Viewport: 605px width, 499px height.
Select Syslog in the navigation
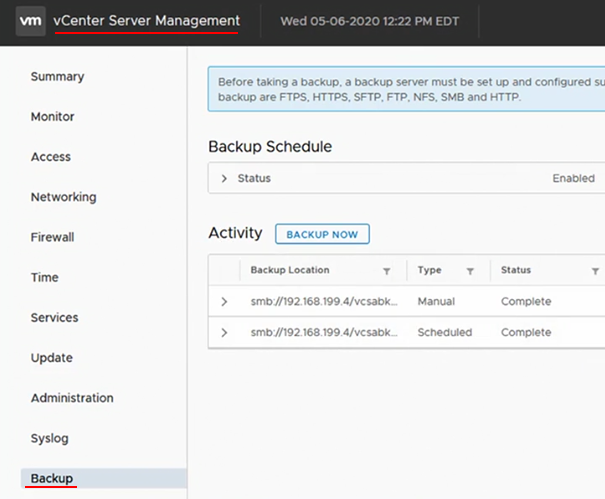[x=50, y=438]
